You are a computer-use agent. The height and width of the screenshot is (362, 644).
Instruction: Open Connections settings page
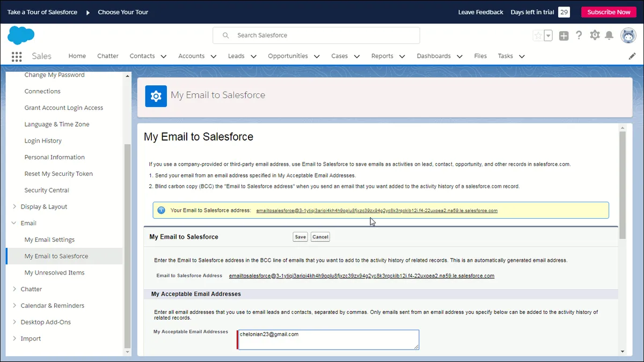coord(42,91)
